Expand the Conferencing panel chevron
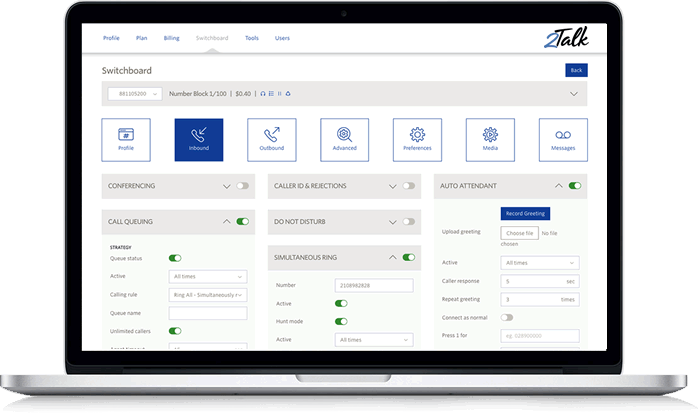The width and height of the screenshot is (700, 415). tap(226, 186)
